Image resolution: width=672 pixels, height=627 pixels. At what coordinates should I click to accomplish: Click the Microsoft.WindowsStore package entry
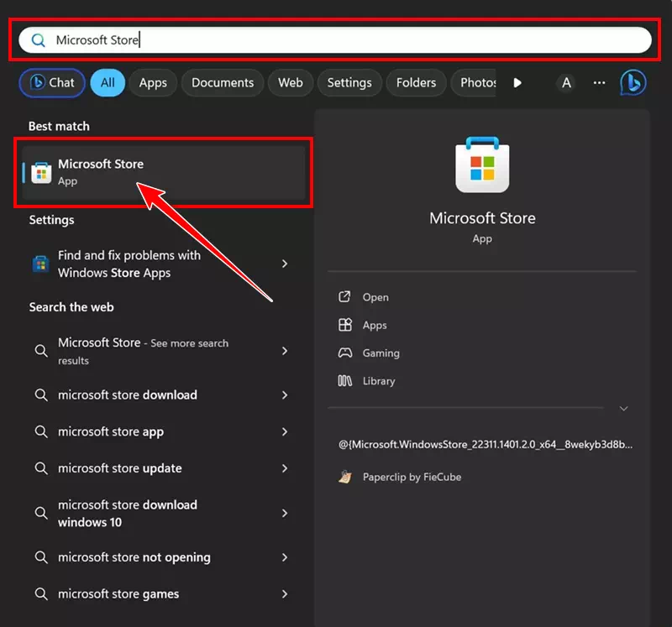(486, 445)
